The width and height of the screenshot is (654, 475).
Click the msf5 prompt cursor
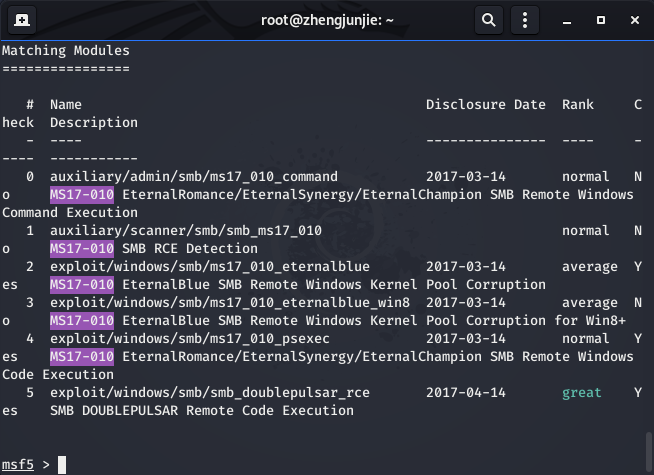(x=62, y=465)
